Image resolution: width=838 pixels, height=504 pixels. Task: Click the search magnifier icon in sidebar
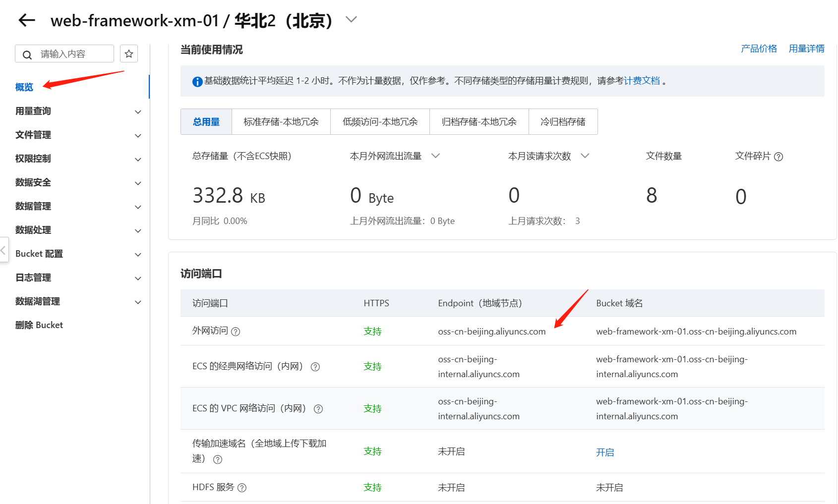27,55
